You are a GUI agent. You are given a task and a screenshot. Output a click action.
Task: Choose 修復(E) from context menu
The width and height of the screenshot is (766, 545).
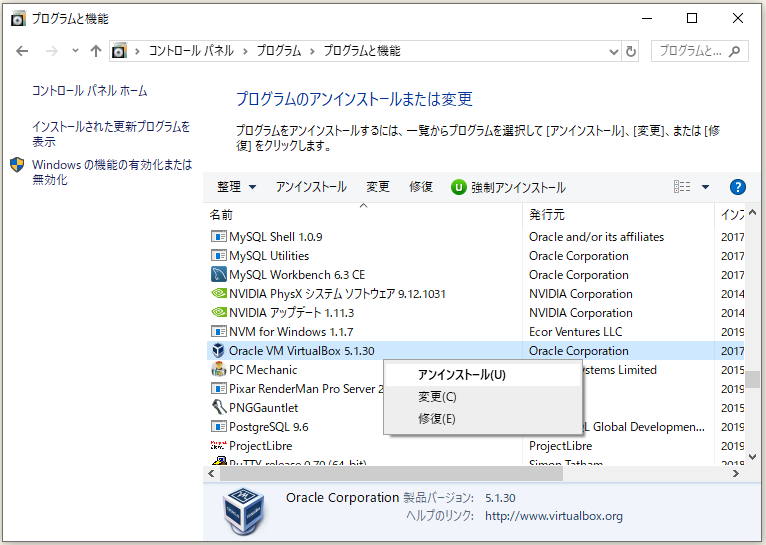click(x=482, y=419)
